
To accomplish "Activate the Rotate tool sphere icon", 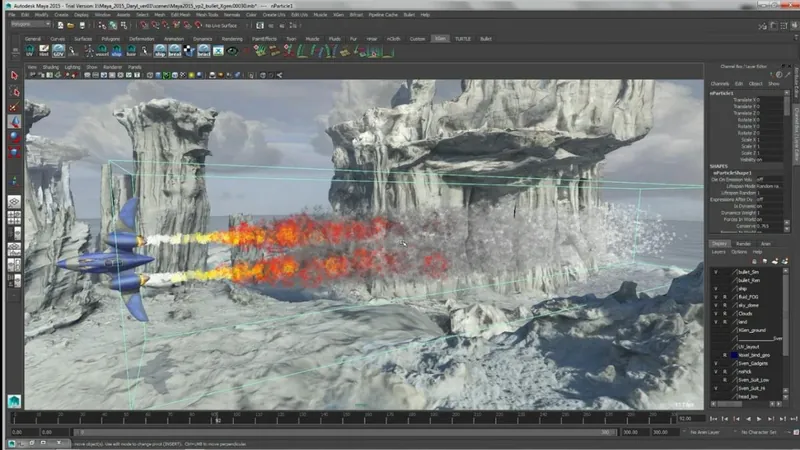I will (x=14, y=136).
